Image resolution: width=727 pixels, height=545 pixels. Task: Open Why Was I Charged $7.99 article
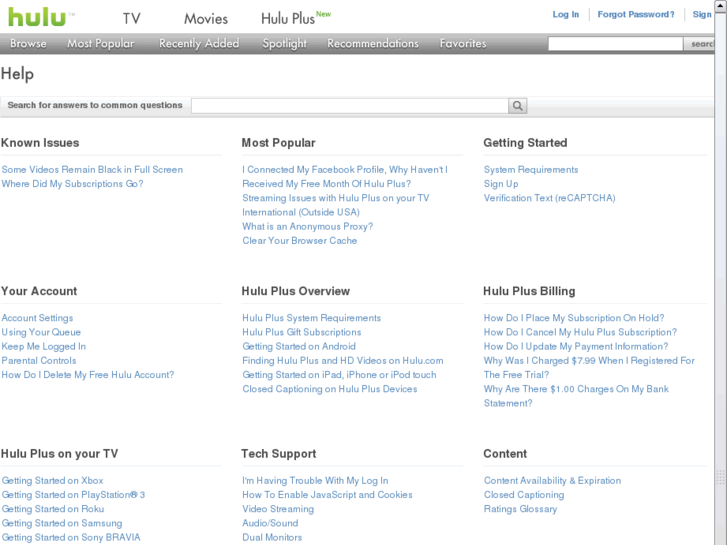click(589, 368)
